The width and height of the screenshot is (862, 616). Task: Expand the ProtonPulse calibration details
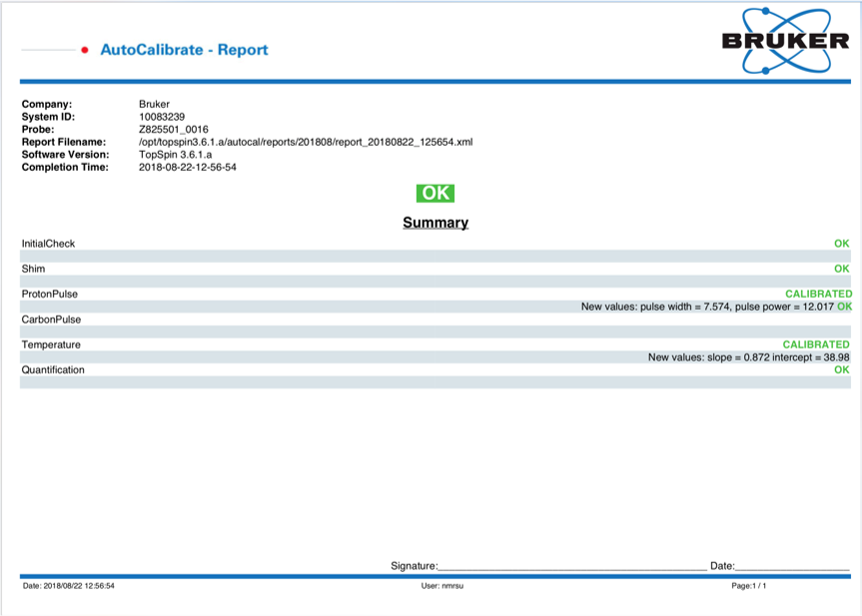point(48,294)
